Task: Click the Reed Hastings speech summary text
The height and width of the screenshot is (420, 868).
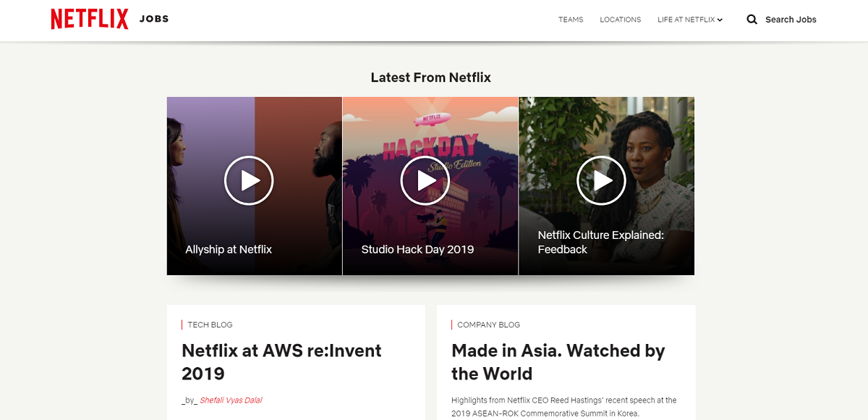Action: (x=564, y=407)
